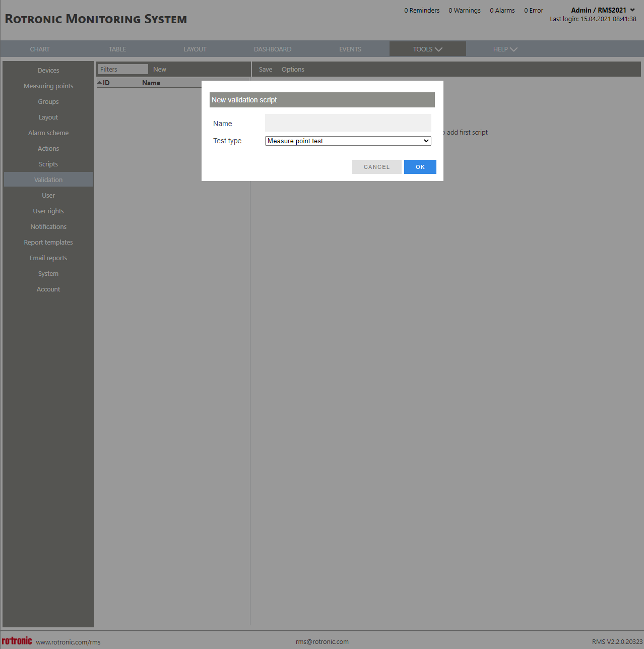Viewport: 644px width, 649px height.
Task: Open User in the sidebar
Action: tap(48, 195)
